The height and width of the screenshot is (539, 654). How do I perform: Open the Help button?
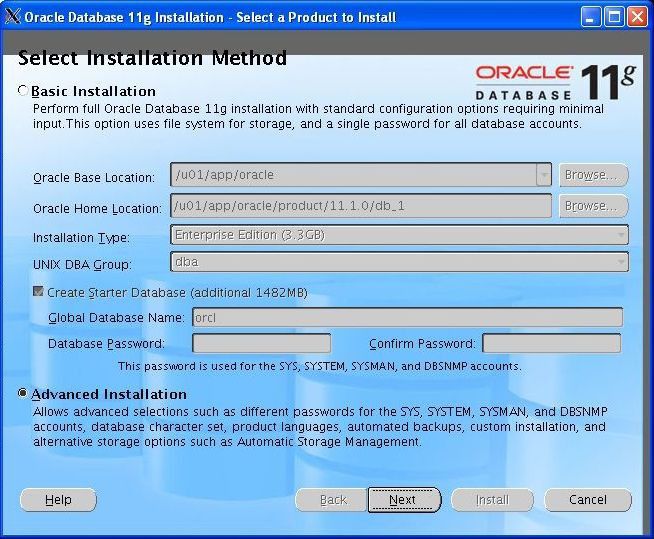(58, 500)
